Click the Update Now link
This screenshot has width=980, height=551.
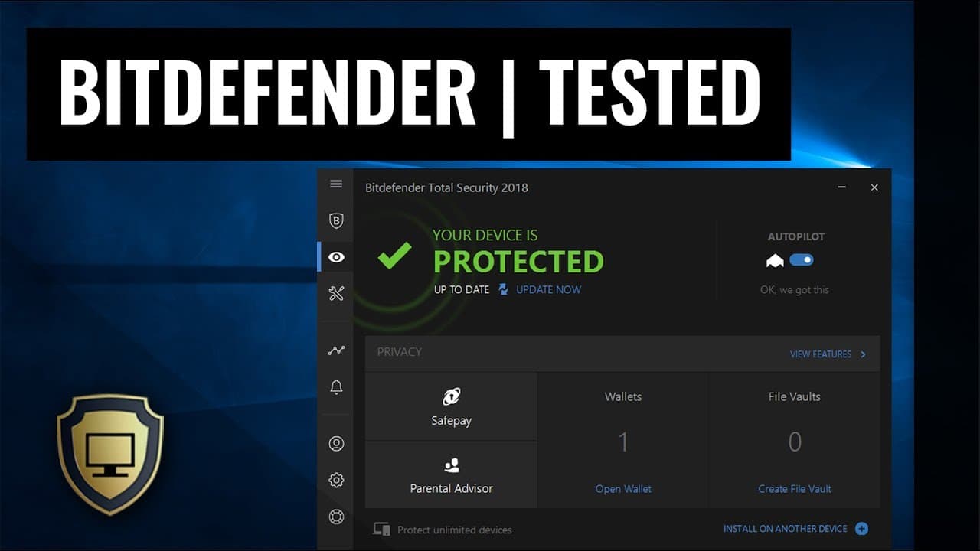click(548, 289)
